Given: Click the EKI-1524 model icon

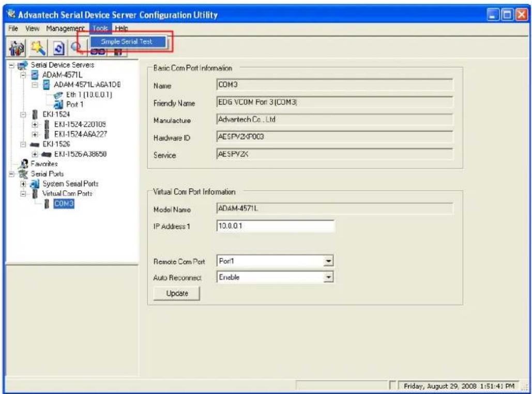Looking at the screenshot, I should point(35,114).
